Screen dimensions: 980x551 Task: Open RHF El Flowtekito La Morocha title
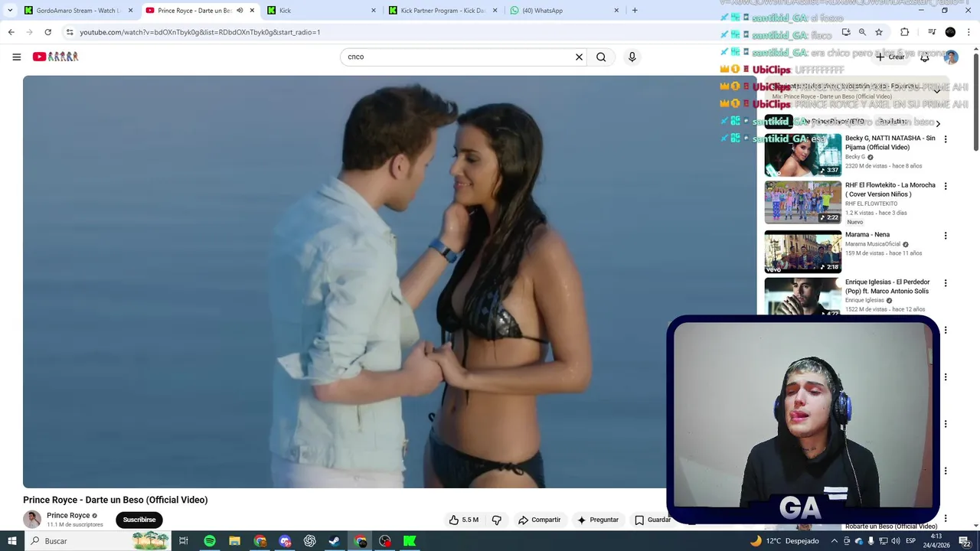pyautogui.click(x=890, y=190)
